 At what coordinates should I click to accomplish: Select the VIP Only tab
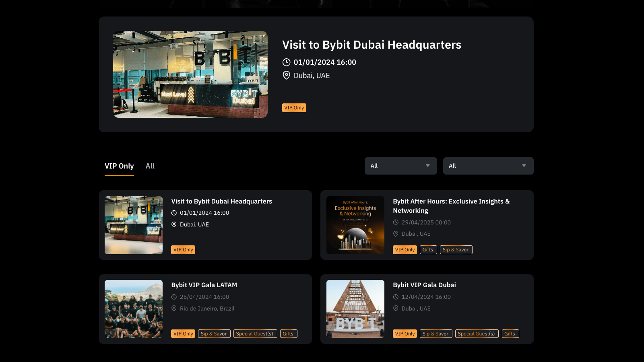pos(119,166)
